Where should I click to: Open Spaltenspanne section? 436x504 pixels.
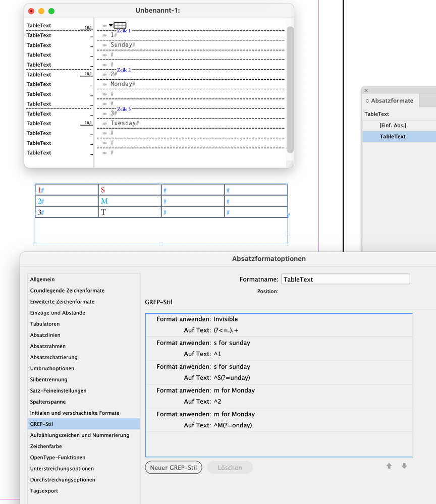(x=84, y=402)
